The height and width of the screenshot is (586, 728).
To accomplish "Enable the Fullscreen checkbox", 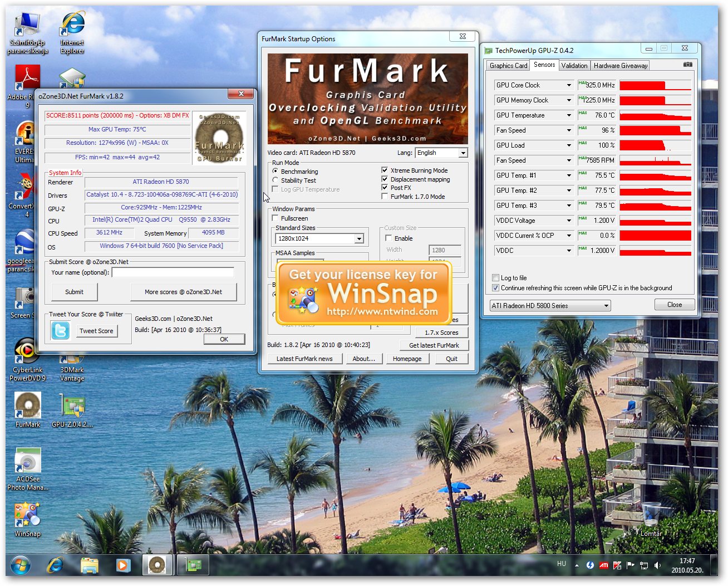I will 275,218.
